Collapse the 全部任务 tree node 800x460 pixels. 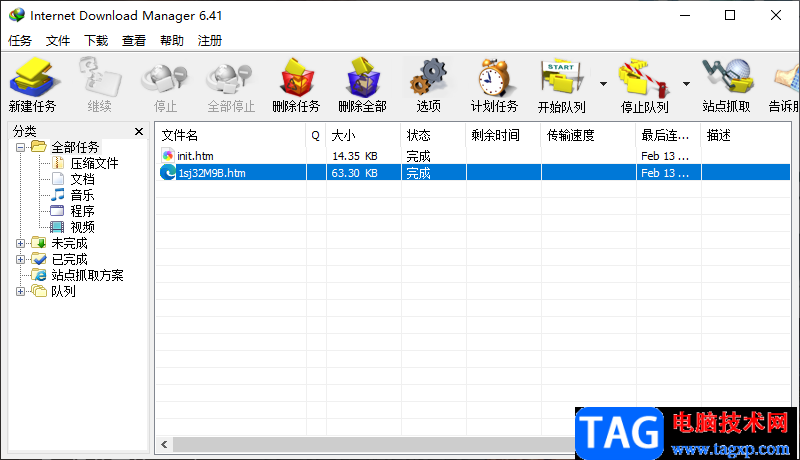[20, 147]
